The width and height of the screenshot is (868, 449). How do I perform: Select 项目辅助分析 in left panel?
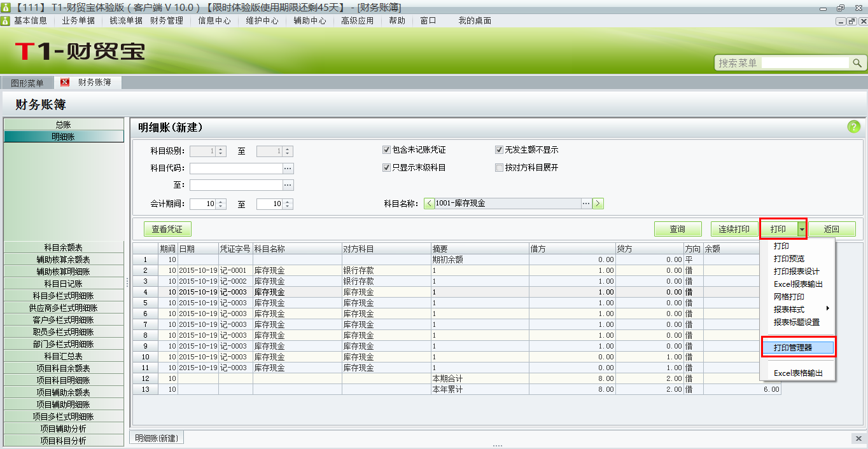click(x=64, y=429)
